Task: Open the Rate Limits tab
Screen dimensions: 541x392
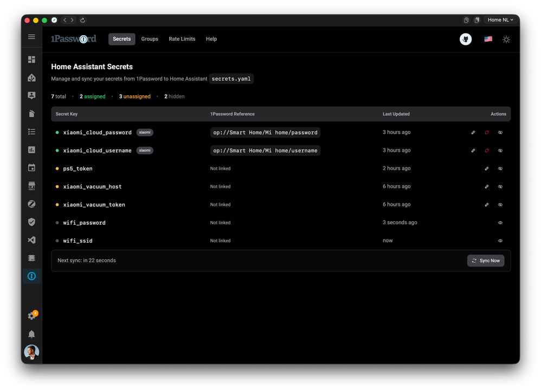Action: click(x=182, y=39)
